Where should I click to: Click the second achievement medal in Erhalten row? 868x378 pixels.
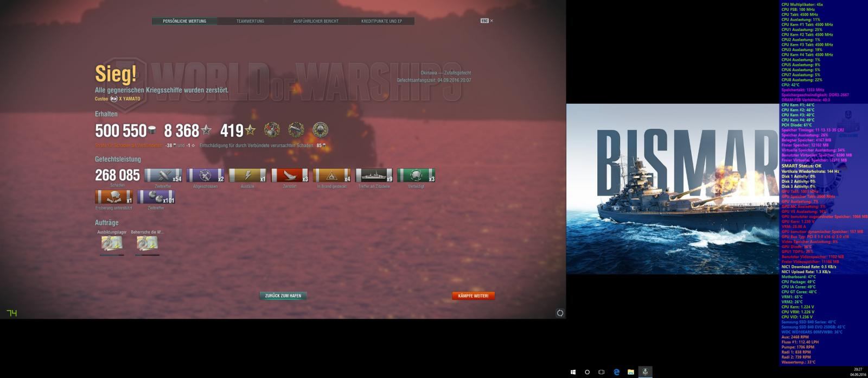pyautogui.click(x=296, y=130)
